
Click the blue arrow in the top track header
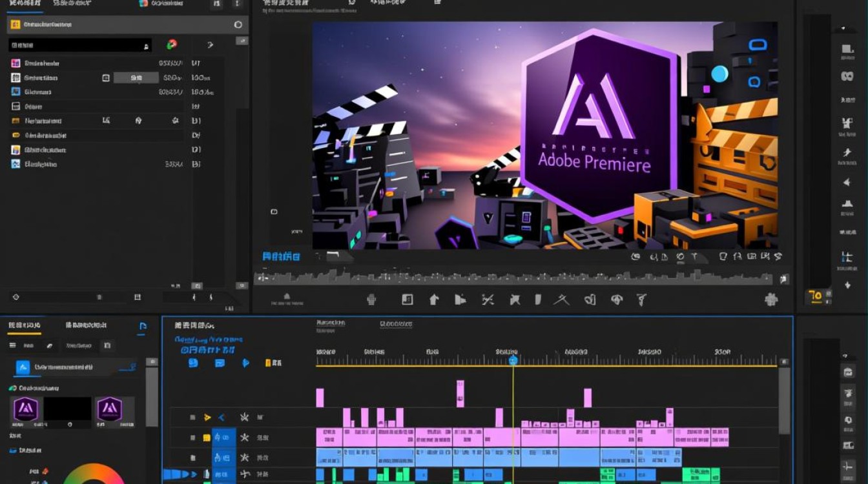tap(221, 418)
